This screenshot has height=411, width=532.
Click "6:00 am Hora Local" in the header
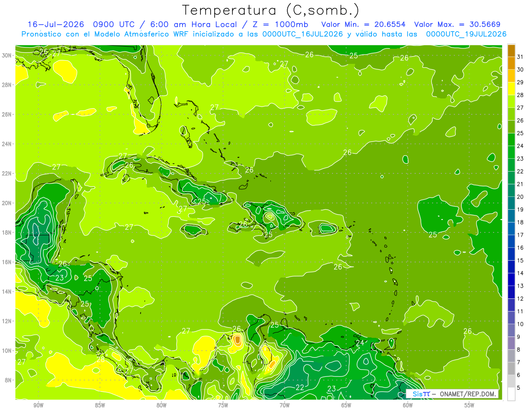(194, 24)
